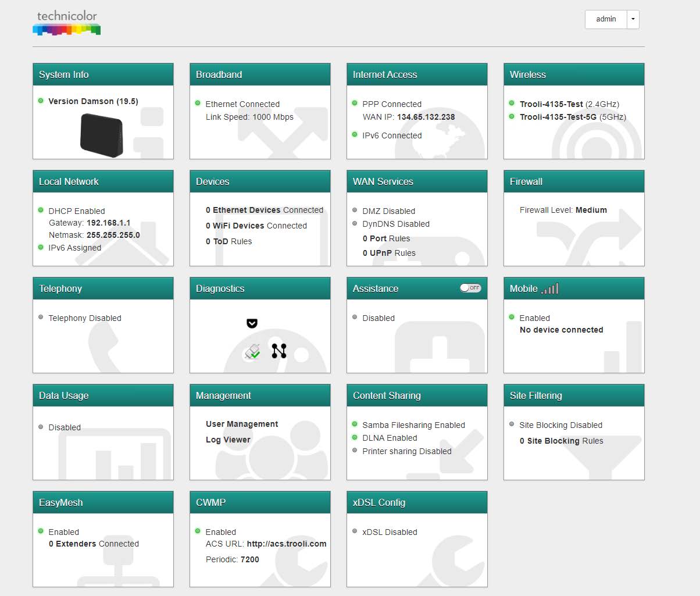Click the cable check icon in Diagnostics
The width and height of the screenshot is (700, 596).
pyautogui.click(x=253, y=351)
